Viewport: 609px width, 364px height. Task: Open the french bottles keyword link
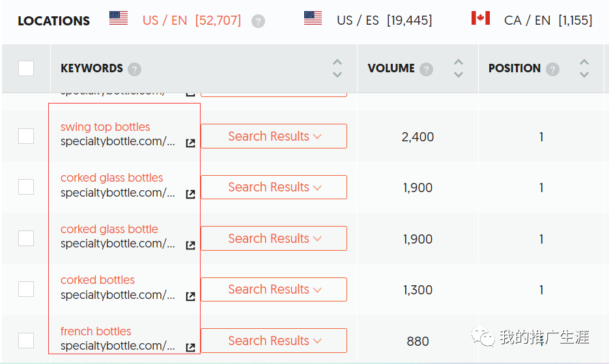(96, 331)
